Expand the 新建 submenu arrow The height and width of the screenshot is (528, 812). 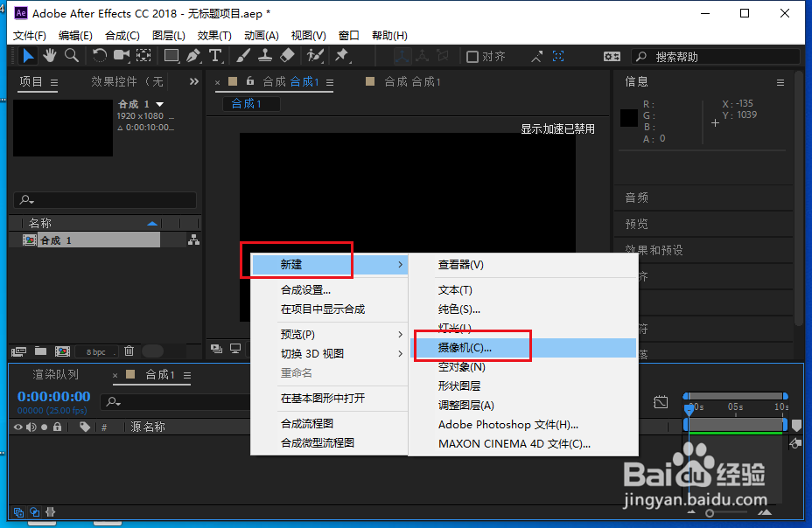[400, 265]
